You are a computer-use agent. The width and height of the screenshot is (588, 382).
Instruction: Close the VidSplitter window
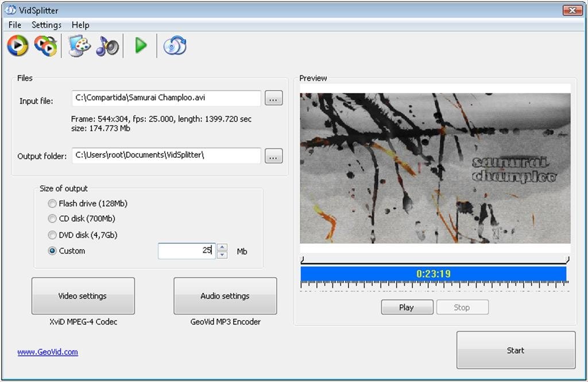click(572, 10)
